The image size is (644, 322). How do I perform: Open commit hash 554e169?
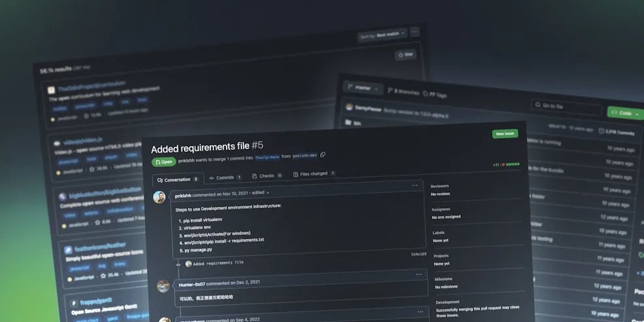point(418,255)
